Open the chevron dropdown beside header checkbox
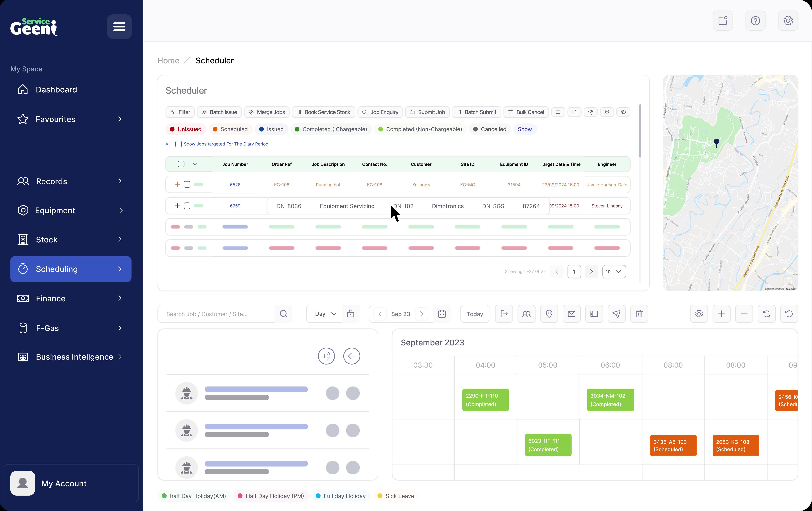Screen dimensions: 812x511 (x=195, y=164)
